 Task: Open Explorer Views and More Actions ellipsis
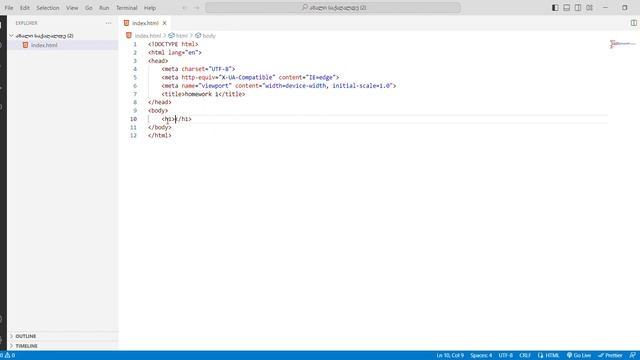[x=108, y=23]
